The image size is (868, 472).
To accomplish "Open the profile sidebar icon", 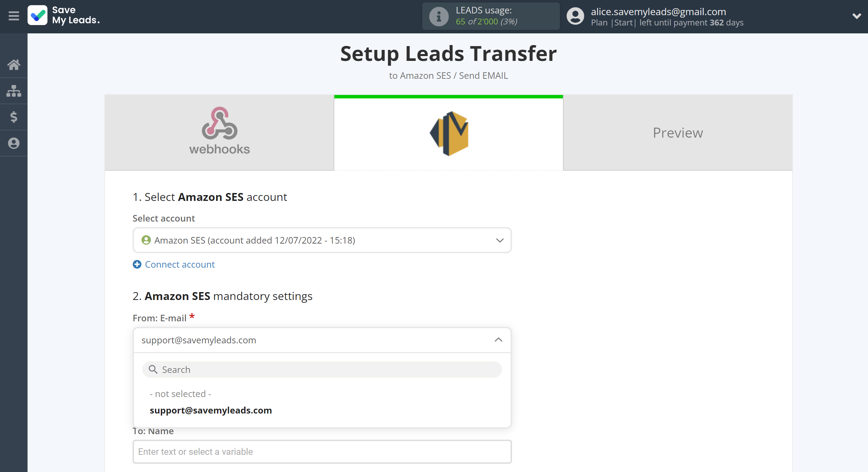I will (x=14, y=143).
